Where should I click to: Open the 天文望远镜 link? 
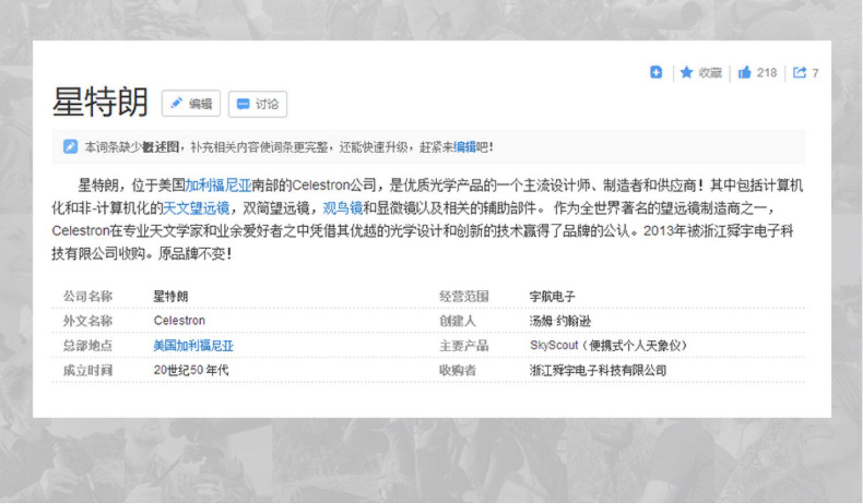(197, 208)
